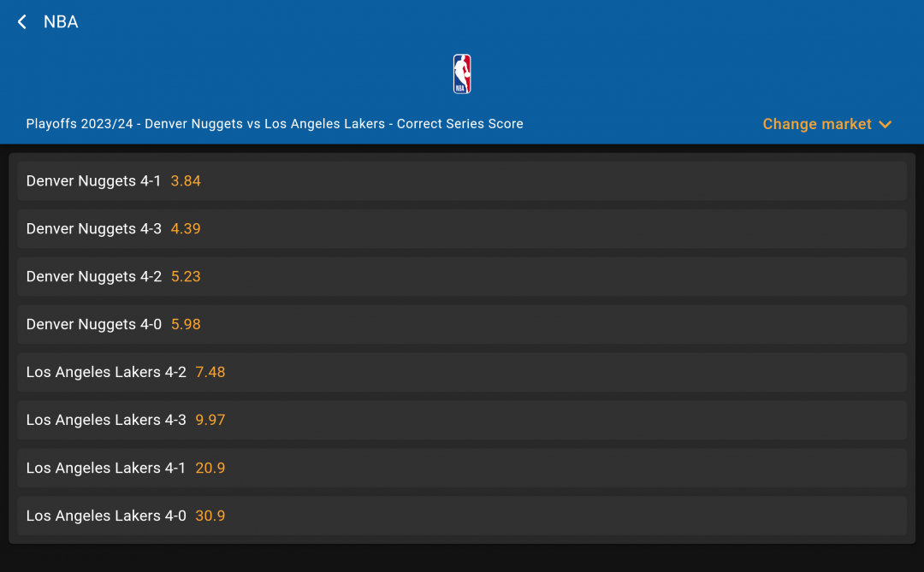Click the Correct Series Score market title
This screenshot has width=924, height=572.
click(x=275, y=124)
